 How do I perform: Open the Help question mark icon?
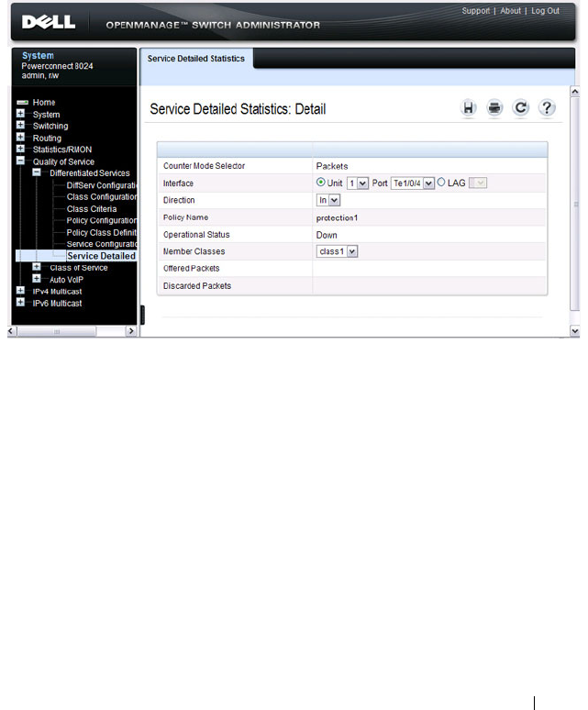(x=548, y=108)
